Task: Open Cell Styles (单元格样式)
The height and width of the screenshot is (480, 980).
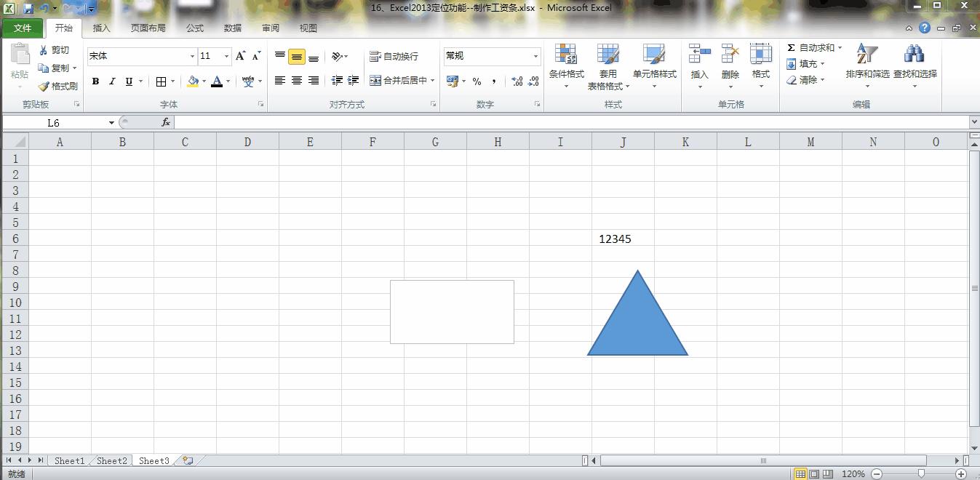Action: tap(654, 66)
